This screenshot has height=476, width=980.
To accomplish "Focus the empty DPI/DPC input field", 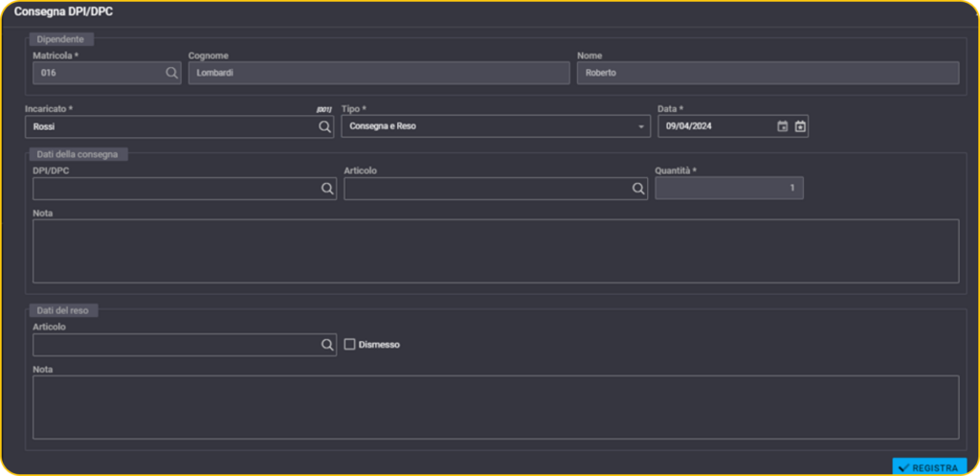I will point(185,189).
